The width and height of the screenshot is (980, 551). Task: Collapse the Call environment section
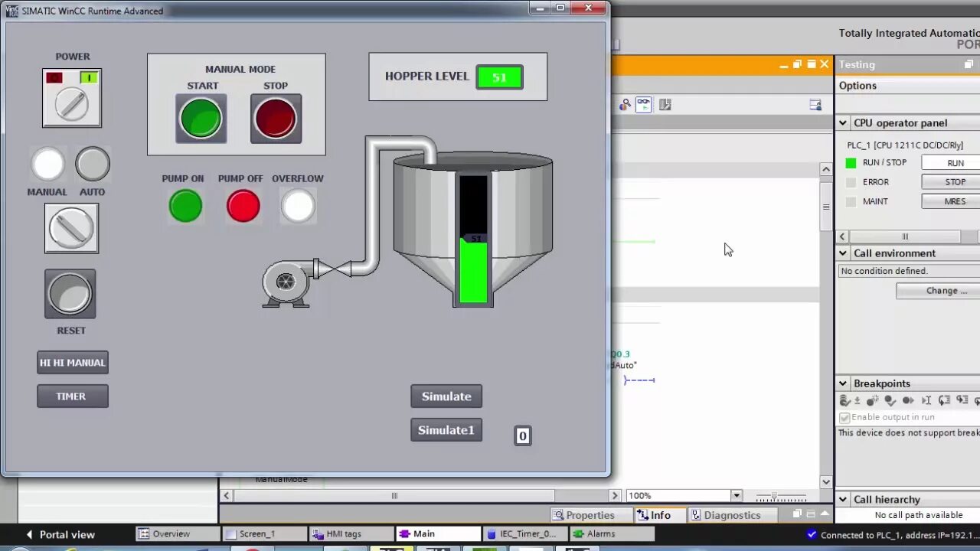pos(843,253)
